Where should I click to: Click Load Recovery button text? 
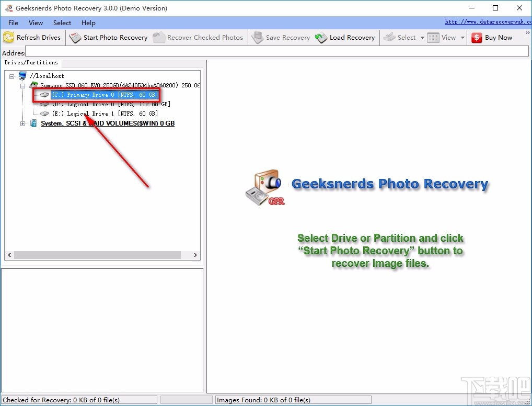352,37
